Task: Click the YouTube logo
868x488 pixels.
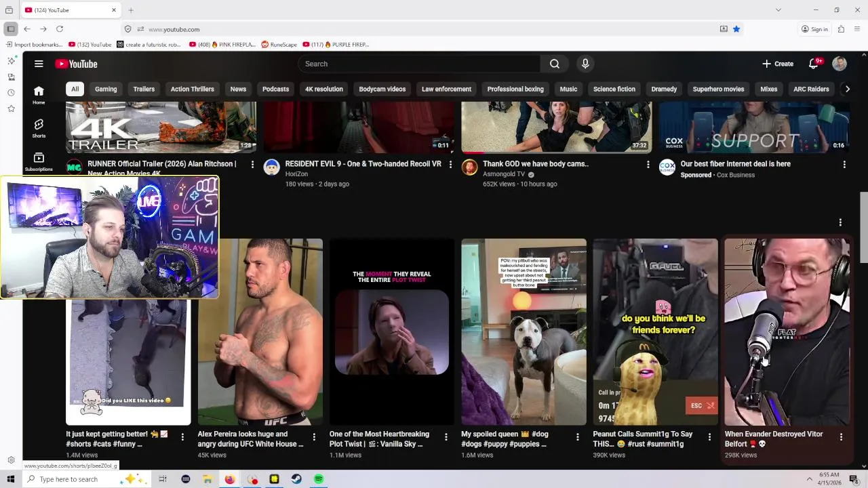Action: 76,64
